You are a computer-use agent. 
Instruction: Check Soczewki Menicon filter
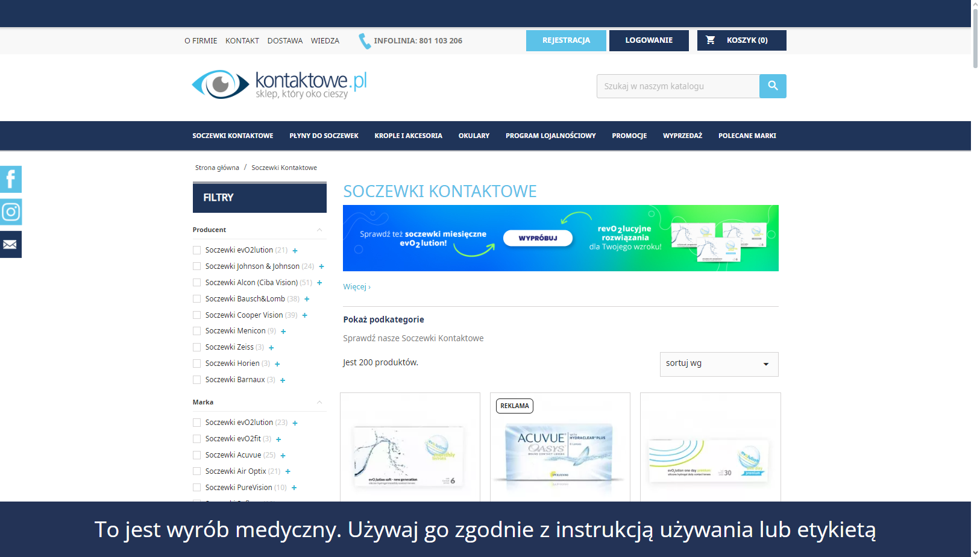(196, 331)
